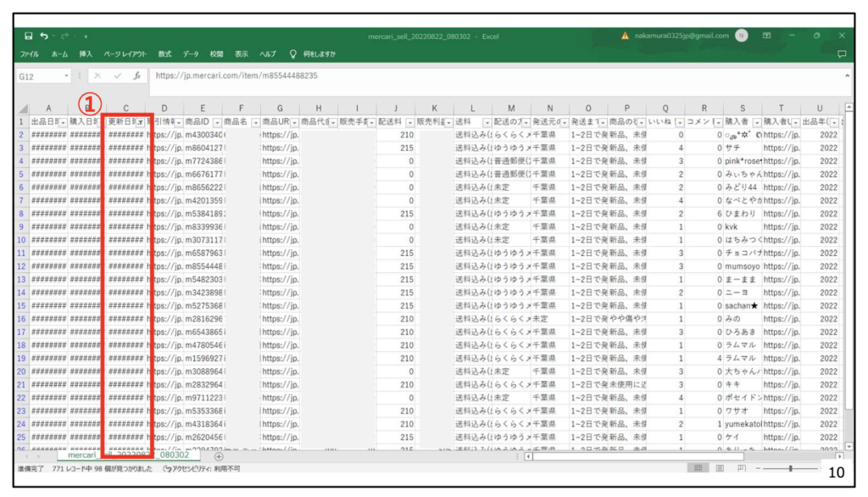
Task: Open filter dropdown on 更新日時 column C
Action: click(x=140, y=122)
